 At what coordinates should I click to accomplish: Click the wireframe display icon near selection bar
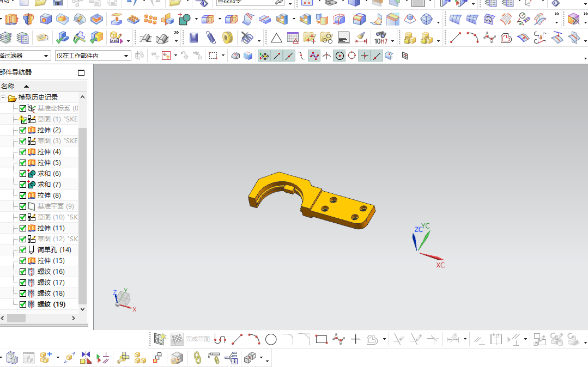tap(235, 56)
